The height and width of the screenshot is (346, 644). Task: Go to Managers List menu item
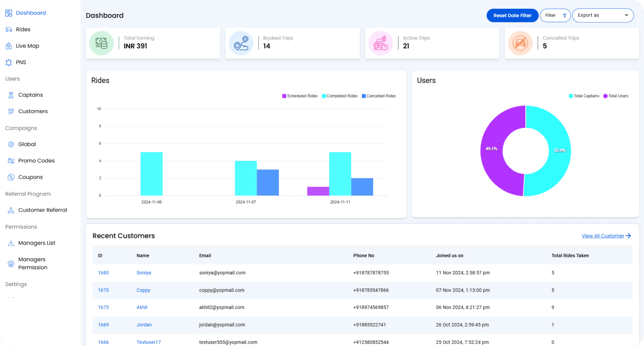[x=36, y=243]
